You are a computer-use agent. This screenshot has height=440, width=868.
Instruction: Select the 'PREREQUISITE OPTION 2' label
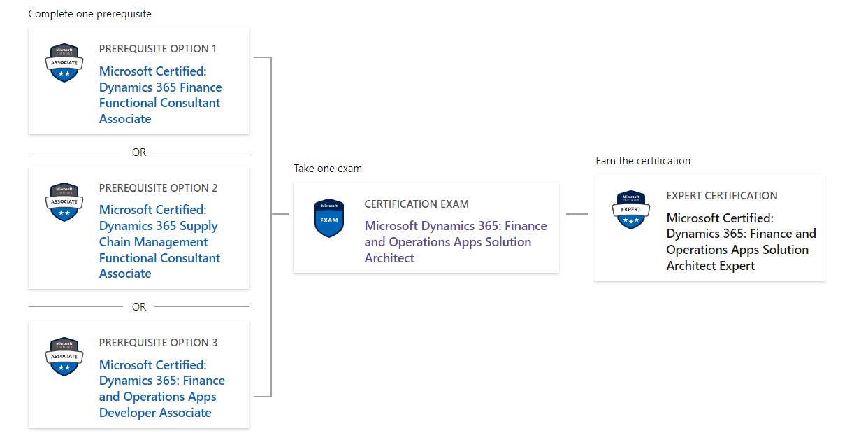(x=159, y=188)
